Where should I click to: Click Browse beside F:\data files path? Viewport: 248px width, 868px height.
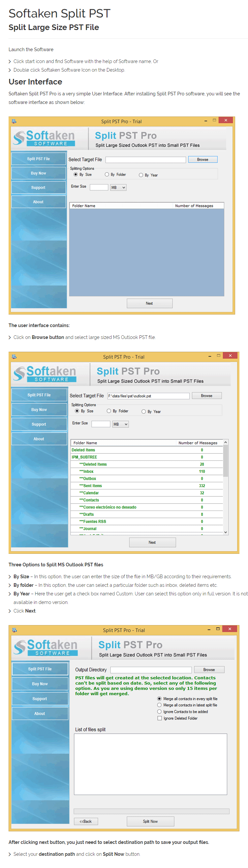pos(206,396)
